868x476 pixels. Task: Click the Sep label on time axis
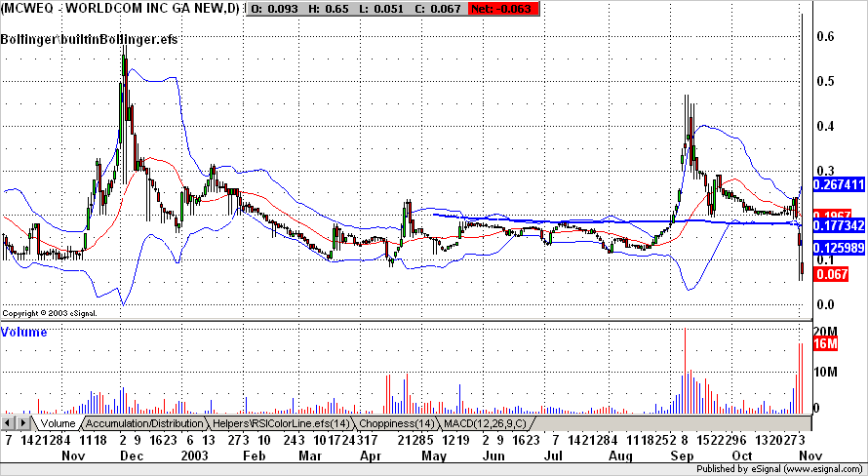click(682, 456)
